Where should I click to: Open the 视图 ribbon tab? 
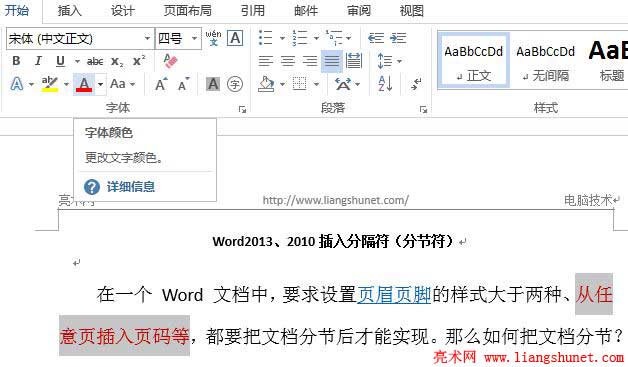412,10
